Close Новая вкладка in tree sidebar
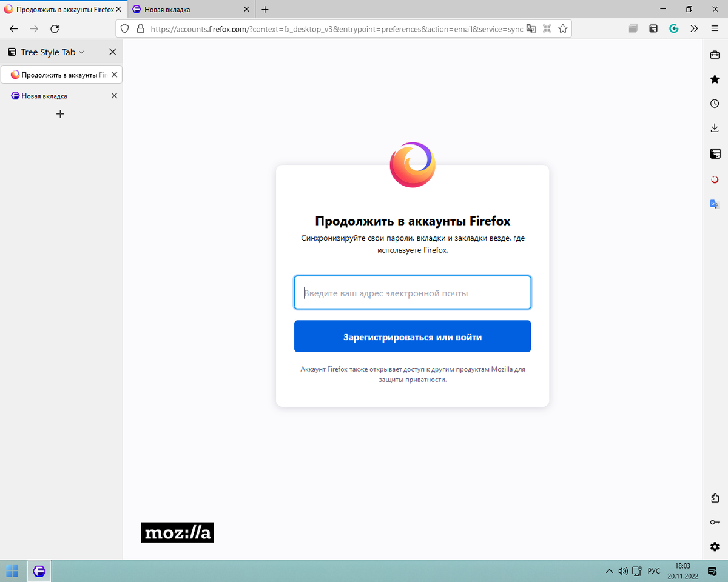The width and height of the screenshot is (728, 582). tap(114, 96)
